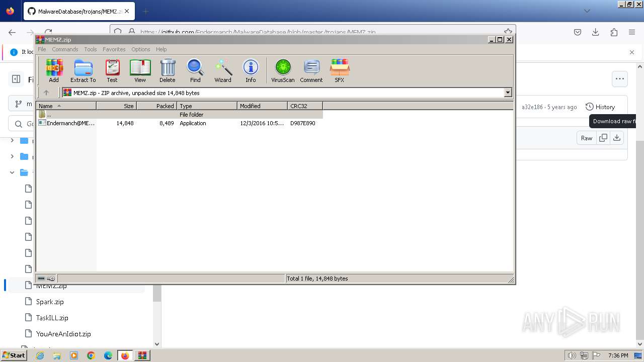Collapse the expanded folder in file tree

(12, 172)
